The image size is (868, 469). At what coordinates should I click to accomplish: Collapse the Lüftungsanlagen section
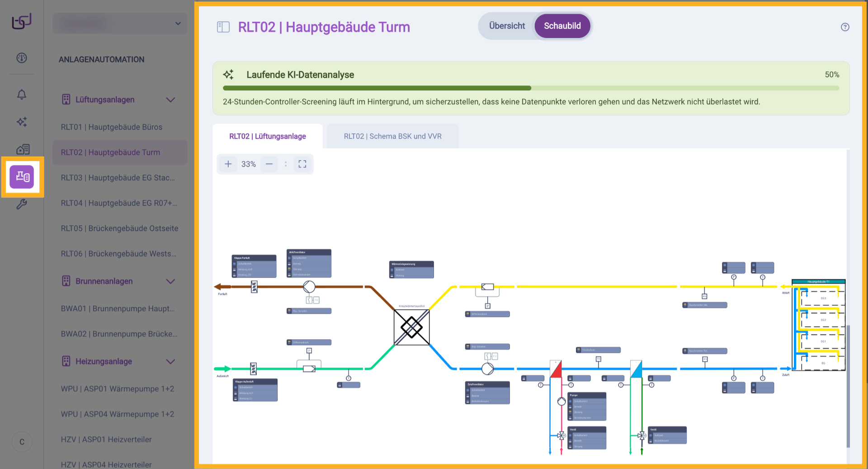(x=170, y=100)
